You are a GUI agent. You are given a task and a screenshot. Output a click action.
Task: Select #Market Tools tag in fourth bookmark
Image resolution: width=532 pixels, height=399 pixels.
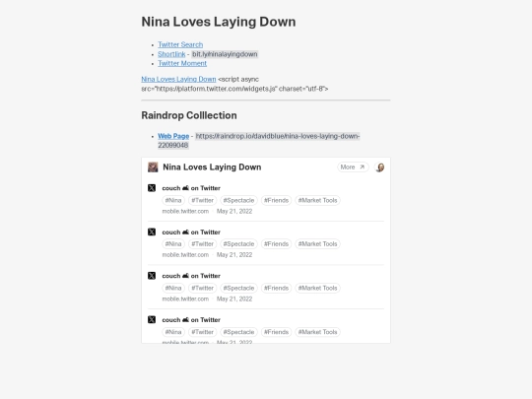click(317, 332)
